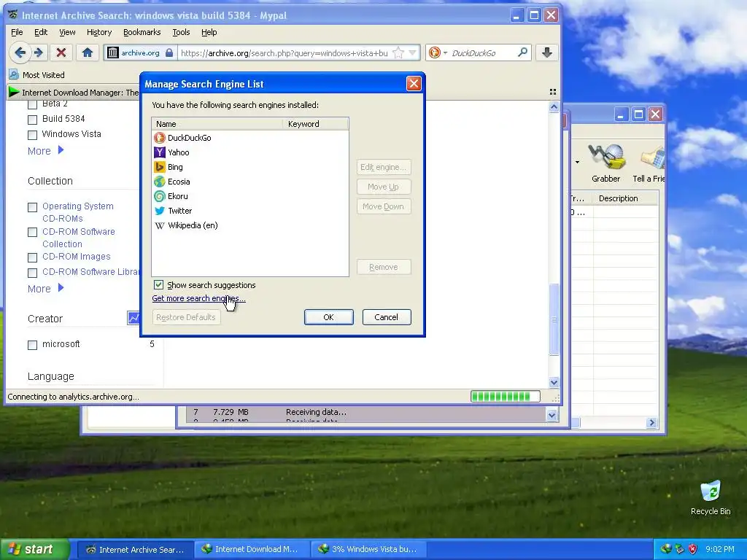Select DuckDuckGo engine in the list
747x560 pixels.
[250, 138]
